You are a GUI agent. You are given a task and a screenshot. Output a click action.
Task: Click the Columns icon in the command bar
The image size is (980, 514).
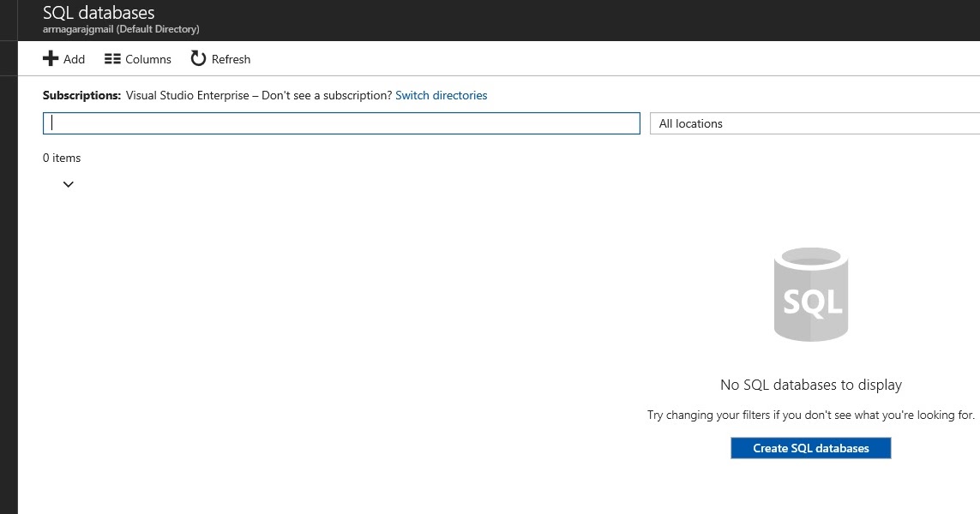pyautogui.click(x=112, y=58)
